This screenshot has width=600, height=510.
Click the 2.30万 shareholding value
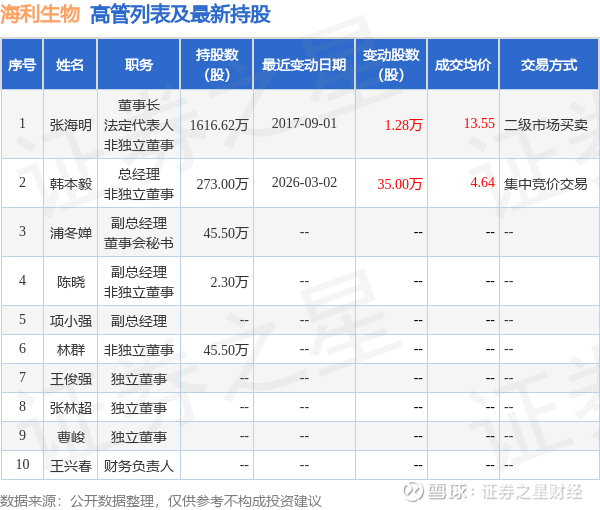[x=229, y=282]
